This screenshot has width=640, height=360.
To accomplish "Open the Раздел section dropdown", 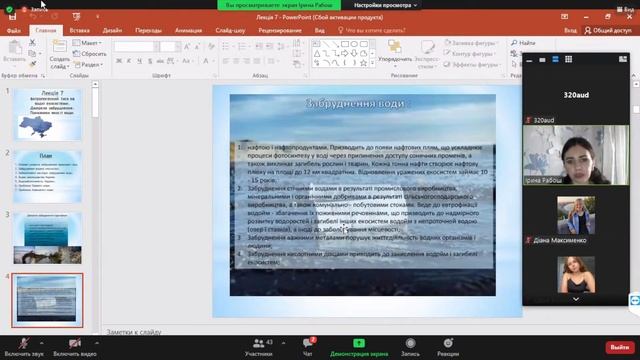I will [x=88, y=64].
